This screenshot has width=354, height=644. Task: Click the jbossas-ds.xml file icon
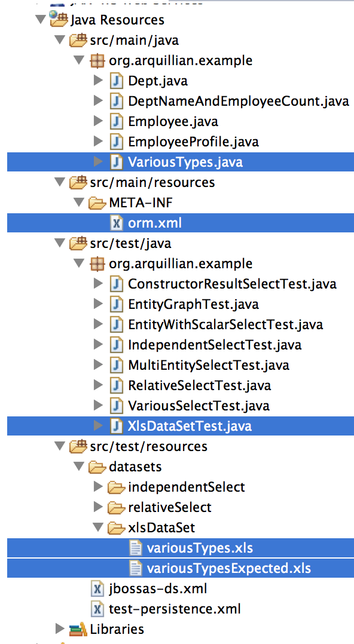pos(97,588)
